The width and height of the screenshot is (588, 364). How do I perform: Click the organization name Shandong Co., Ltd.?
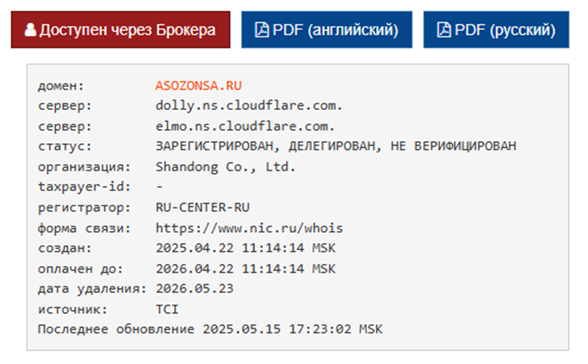point(226,167)
